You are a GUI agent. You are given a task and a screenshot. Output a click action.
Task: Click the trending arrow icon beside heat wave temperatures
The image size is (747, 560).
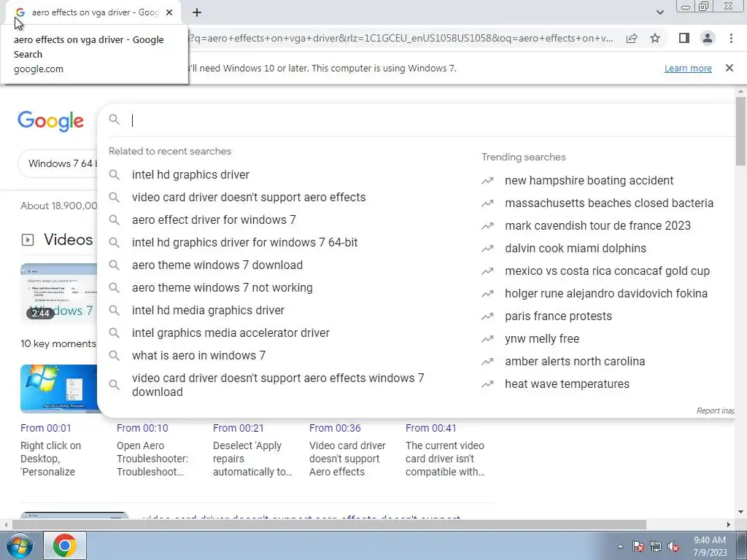(x=487, y=384)
